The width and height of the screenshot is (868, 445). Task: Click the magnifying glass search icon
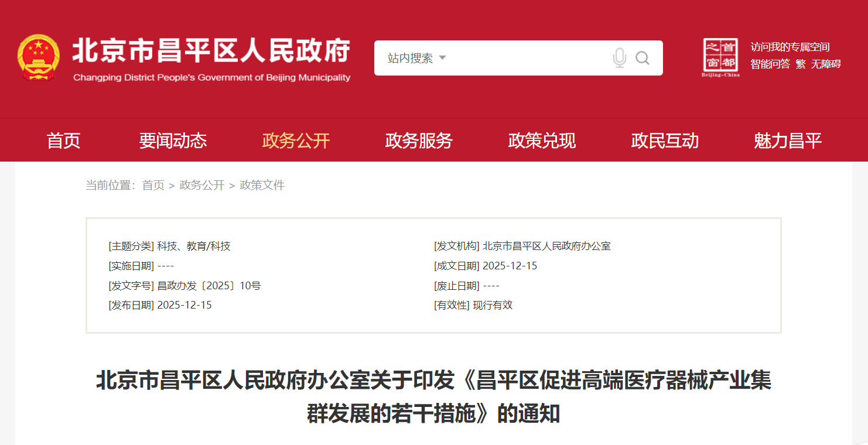click(643, 58)
